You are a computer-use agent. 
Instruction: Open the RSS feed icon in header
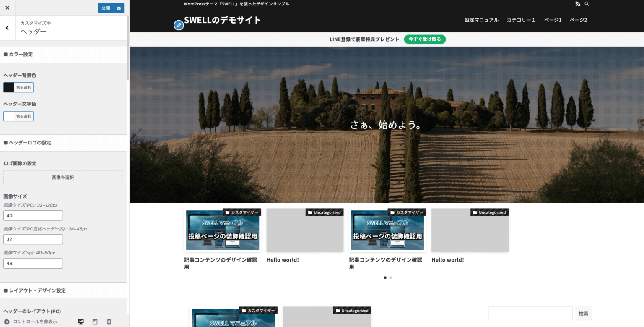coord(578,4)
